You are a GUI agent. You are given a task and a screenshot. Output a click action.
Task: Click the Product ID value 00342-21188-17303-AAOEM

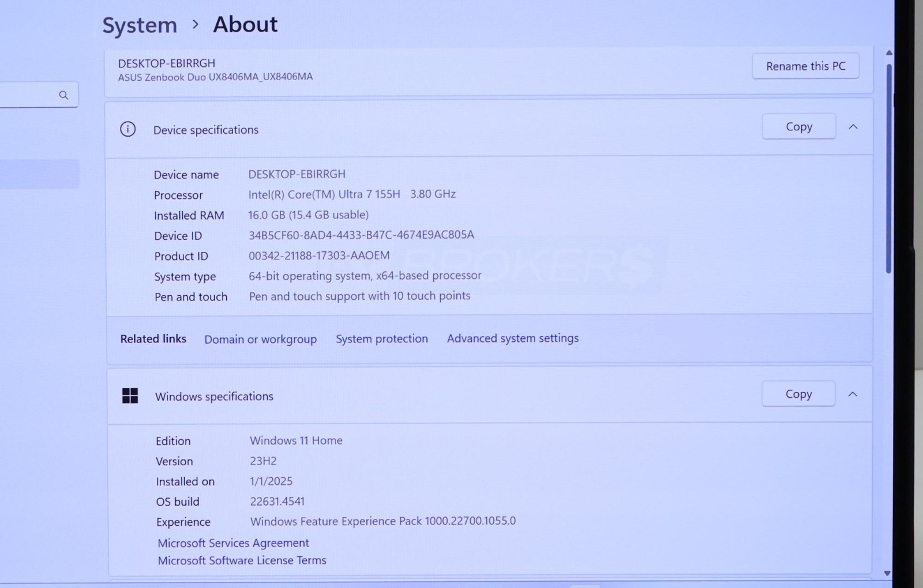(x=319, y=255)
